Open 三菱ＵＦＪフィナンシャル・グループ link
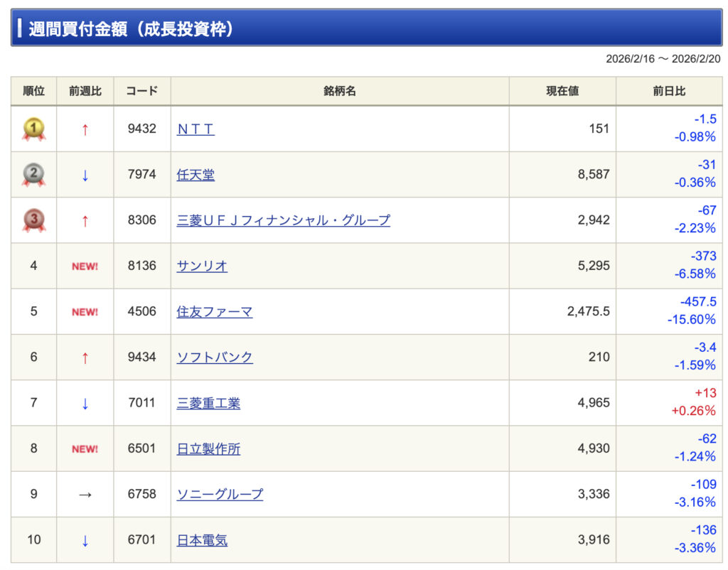The image size is (728, 570). point(283,220)
